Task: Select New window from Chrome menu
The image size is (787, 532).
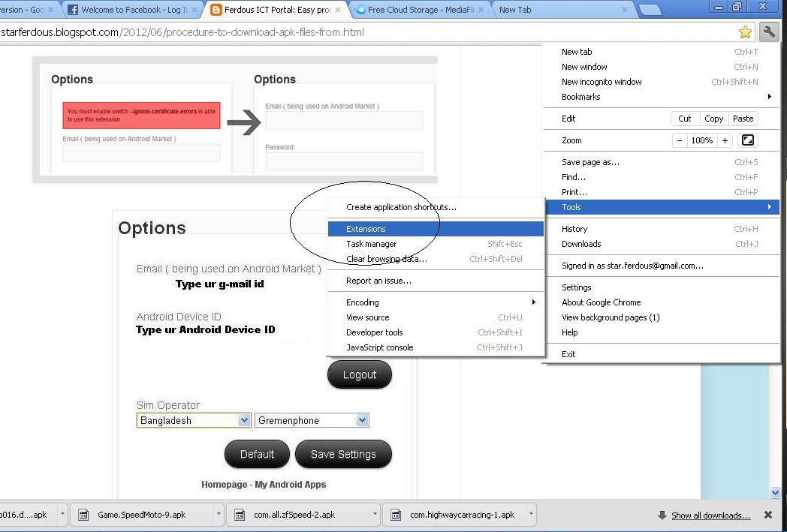Action: [662, 67]
